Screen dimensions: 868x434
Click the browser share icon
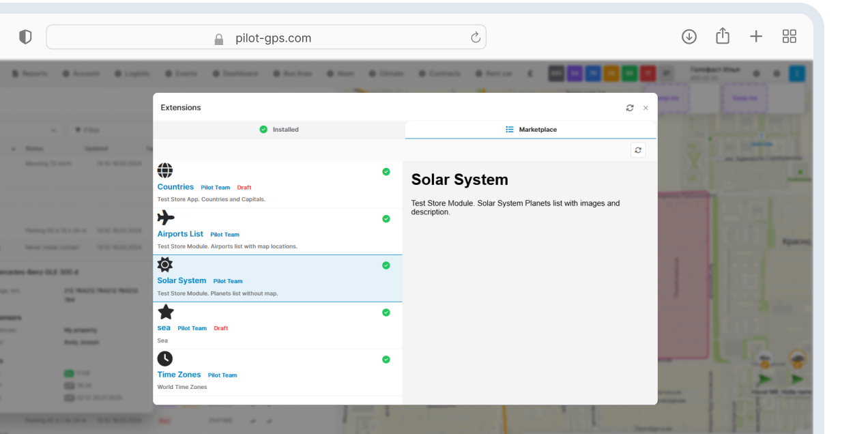(723, 36)
